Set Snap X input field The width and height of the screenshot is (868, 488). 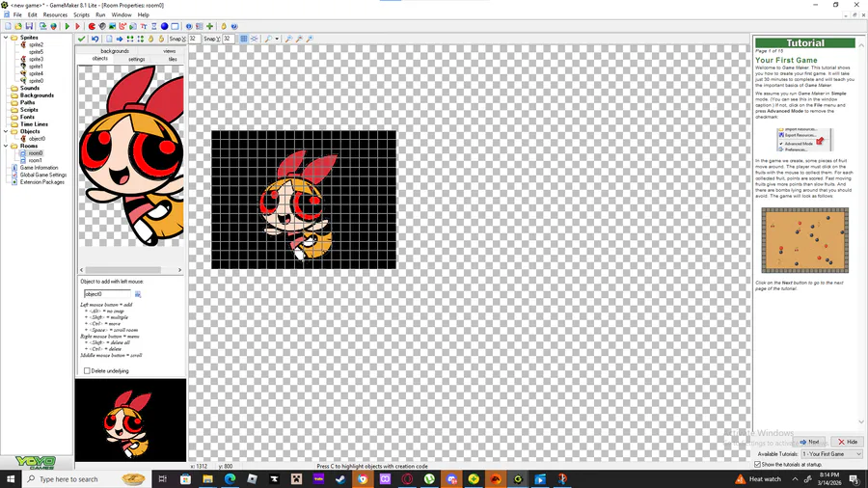(x=194, y=39)
